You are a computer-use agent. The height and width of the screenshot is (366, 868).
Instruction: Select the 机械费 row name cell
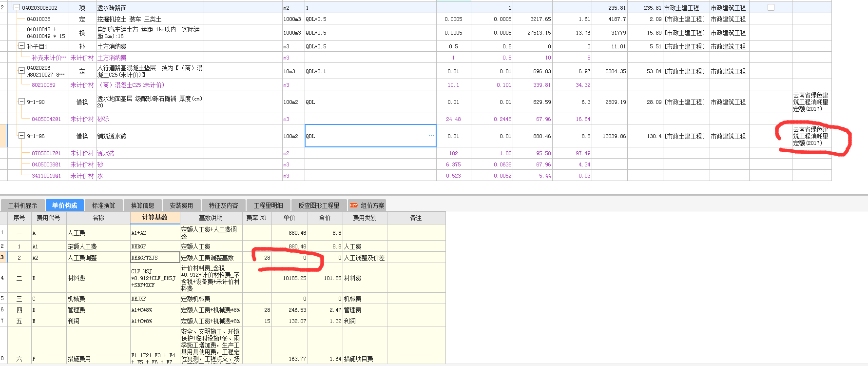98,299
